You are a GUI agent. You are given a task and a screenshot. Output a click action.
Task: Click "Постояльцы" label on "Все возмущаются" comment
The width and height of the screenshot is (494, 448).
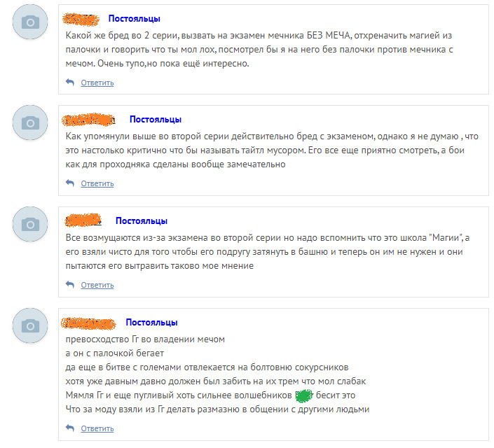pyautogui.click(x=142, y=220)
